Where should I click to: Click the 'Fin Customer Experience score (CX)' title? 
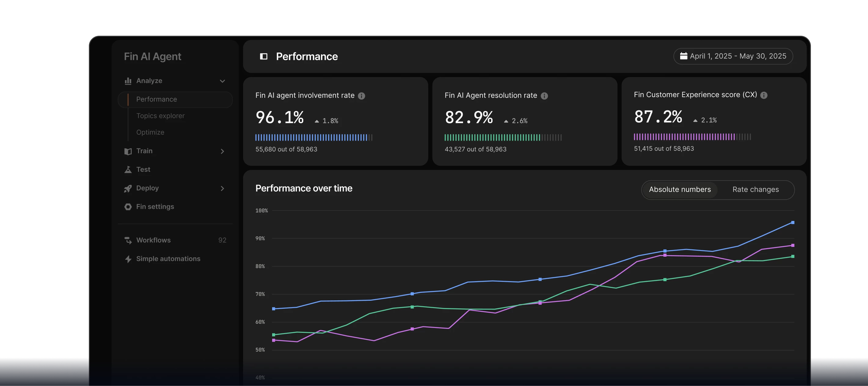click(x=695, y=95)
